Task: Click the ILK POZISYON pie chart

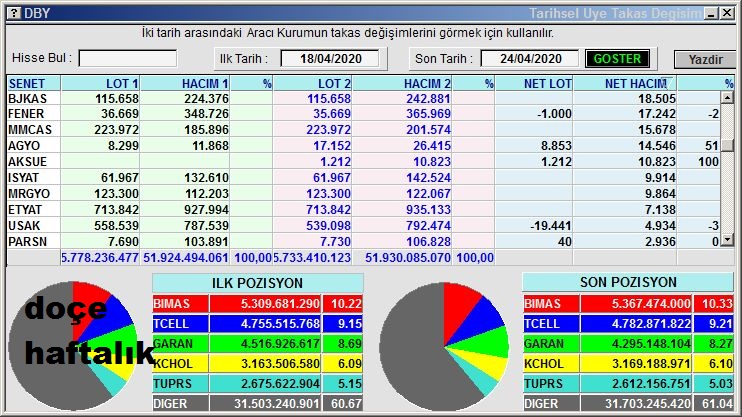Action: 73,346
